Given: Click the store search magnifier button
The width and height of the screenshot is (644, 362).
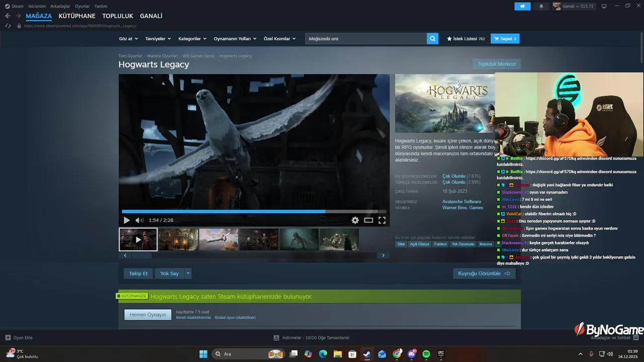Looking at the screenshot, I should point(432,39).
